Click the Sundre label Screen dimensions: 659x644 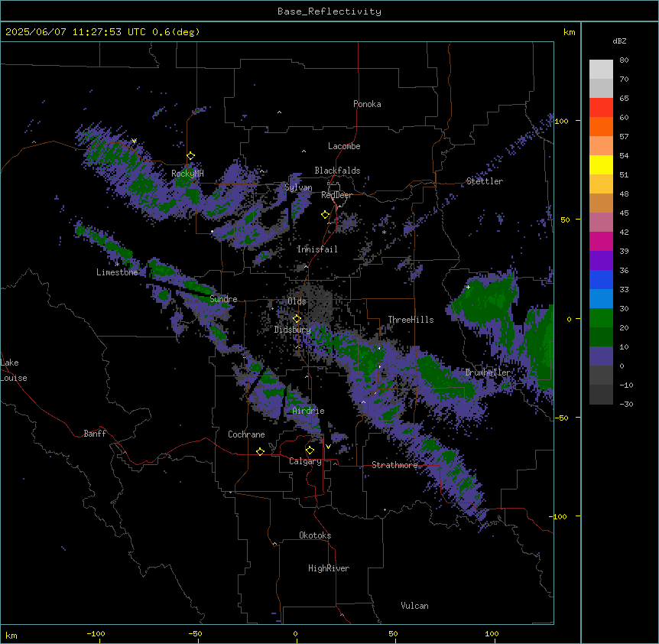223,299
